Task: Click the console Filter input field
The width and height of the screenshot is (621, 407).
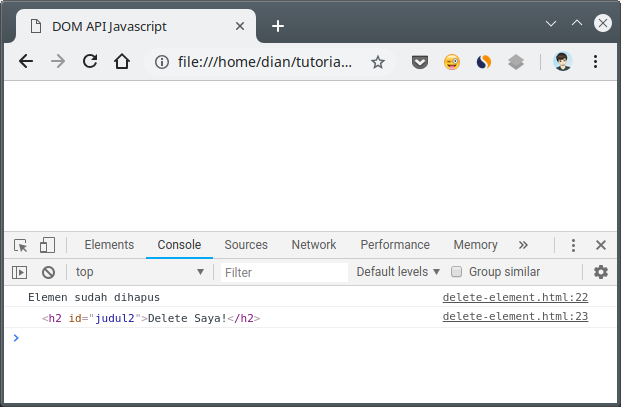Action: (x=284, y=272)
